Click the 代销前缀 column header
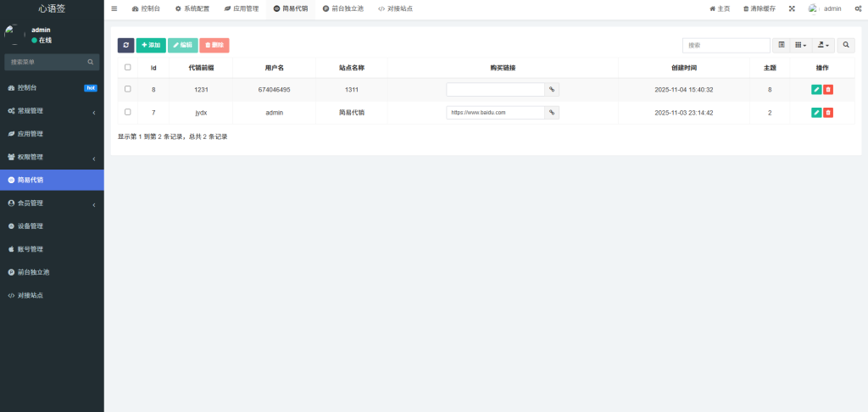The height and width of the screenshot is (412, 868). pos(201,68)
